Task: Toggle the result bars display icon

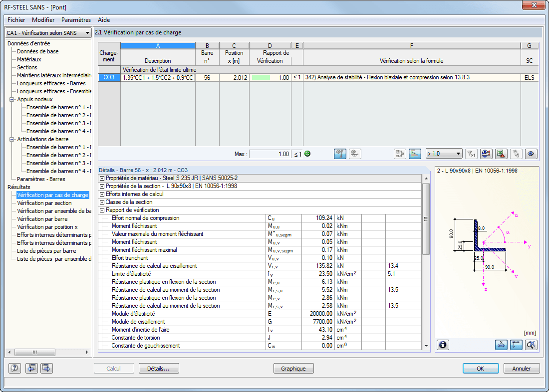Action: click(x=414, y=154)
